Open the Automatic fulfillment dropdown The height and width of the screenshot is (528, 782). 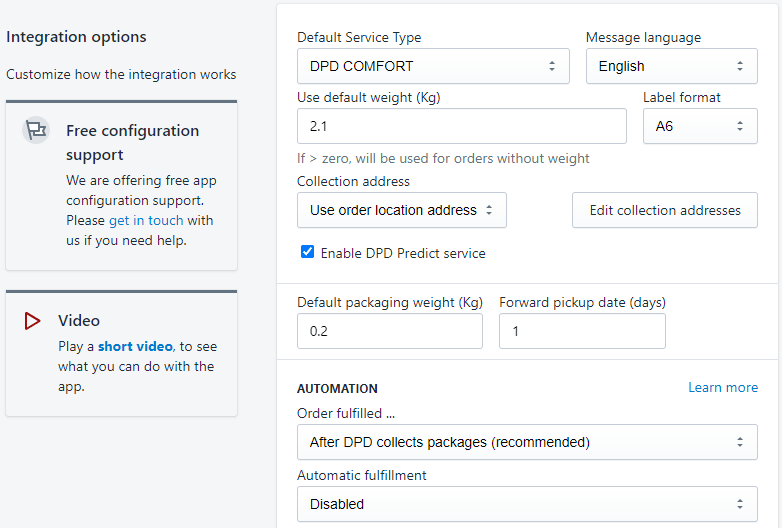click(x=527, y=504)
